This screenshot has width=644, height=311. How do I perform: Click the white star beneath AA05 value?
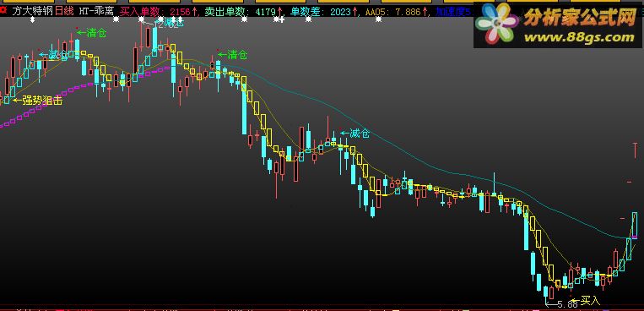click(x=378, y=19)
